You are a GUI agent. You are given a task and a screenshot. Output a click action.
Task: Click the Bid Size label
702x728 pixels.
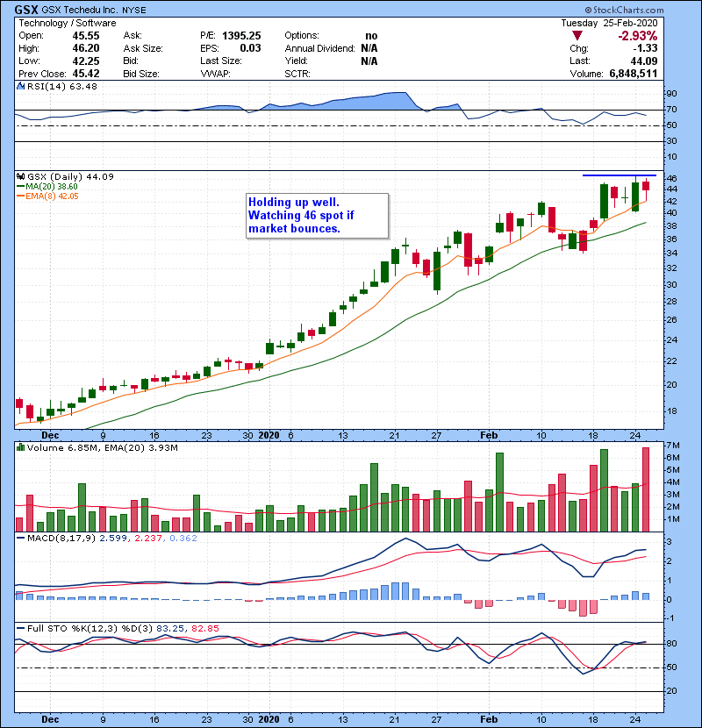point(141,74)
